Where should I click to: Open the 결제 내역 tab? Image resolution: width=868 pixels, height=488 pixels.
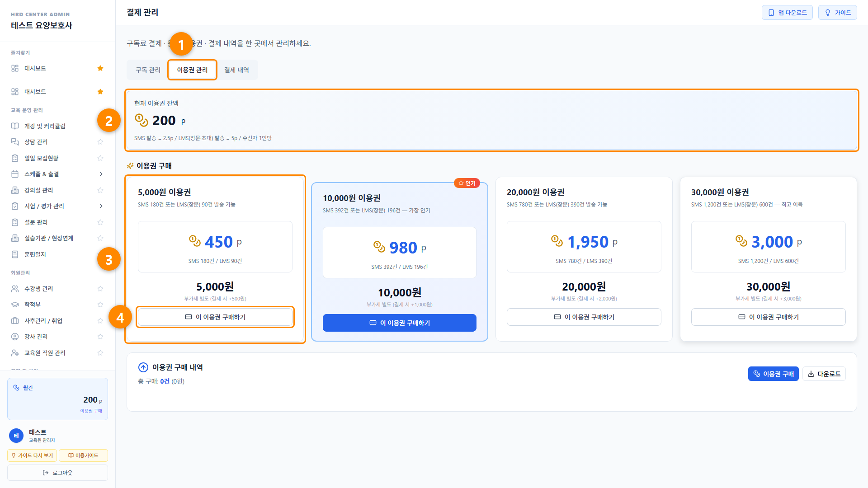[x=236, y=70]
